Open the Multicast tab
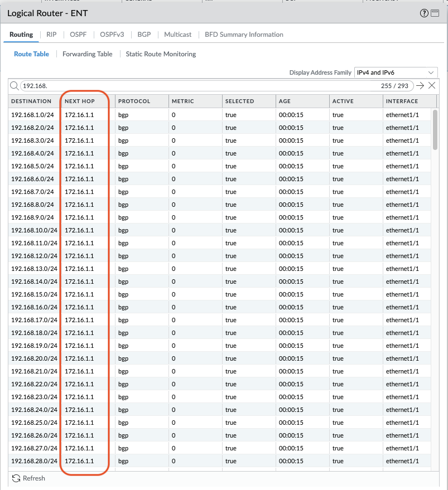The image size is (448, 490). point(177,35)
